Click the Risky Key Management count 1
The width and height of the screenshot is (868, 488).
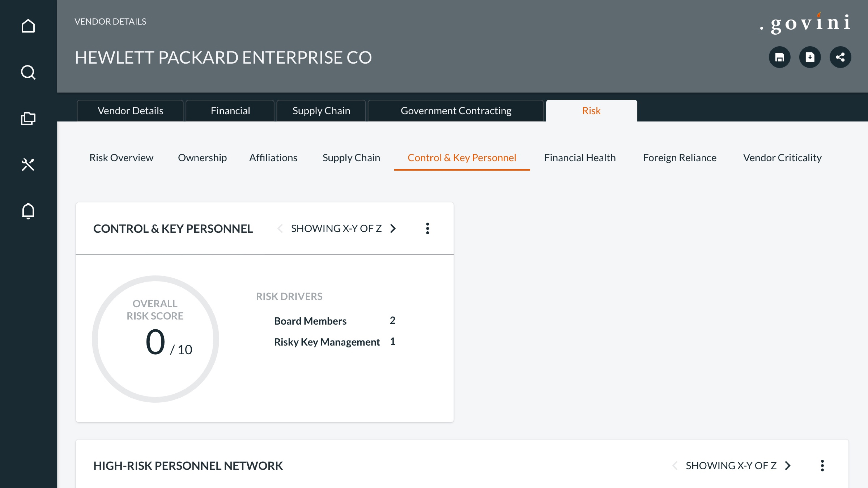click(x=393, y=341)
